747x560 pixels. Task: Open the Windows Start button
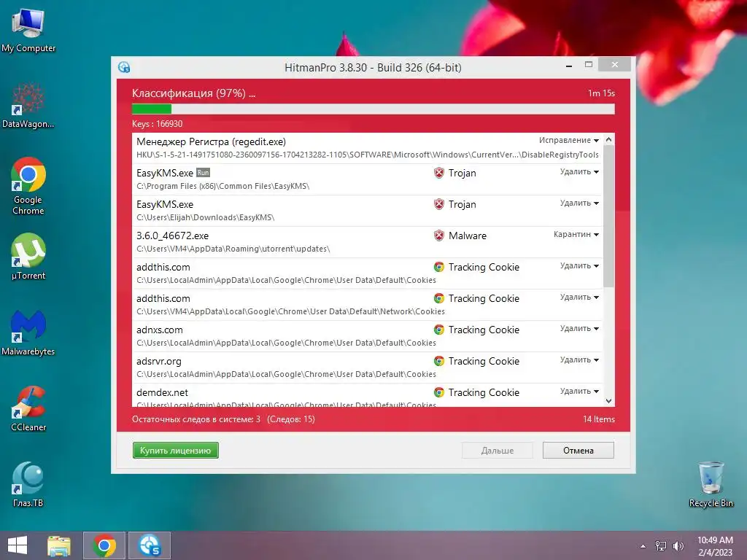pyautogui.click(x=18, y=545)
